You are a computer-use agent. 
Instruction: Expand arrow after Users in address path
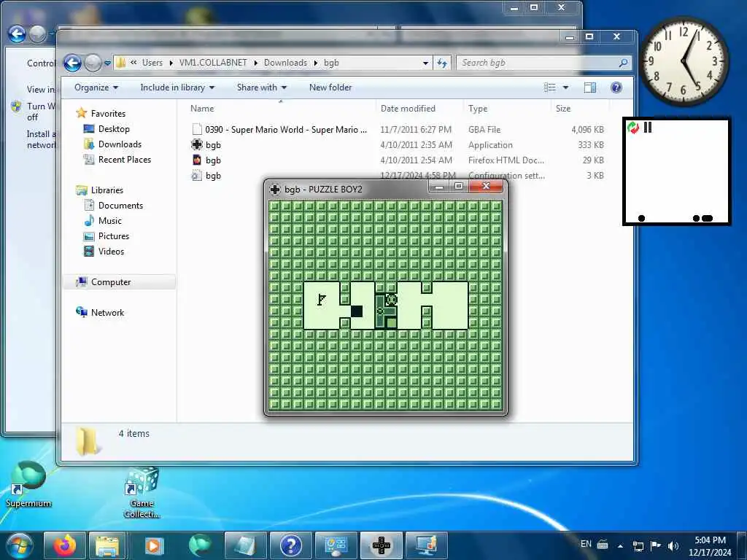pyautogui.click(x=171, y=63)
